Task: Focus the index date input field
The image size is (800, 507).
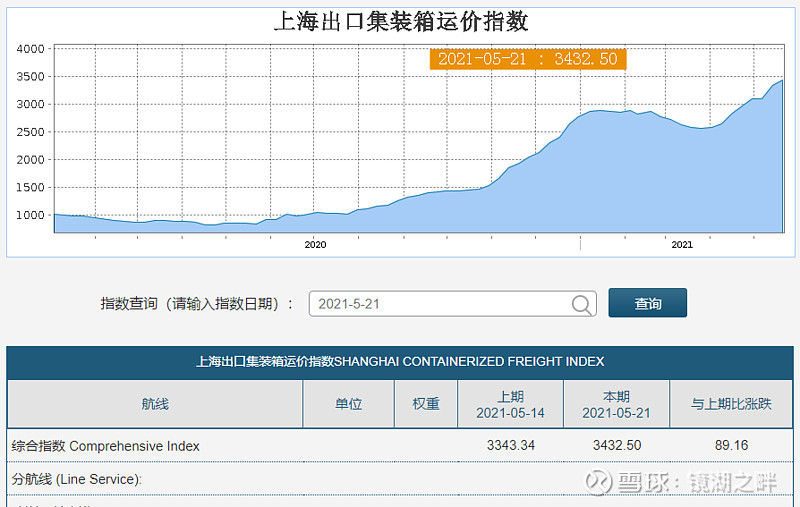Action: 453,304
